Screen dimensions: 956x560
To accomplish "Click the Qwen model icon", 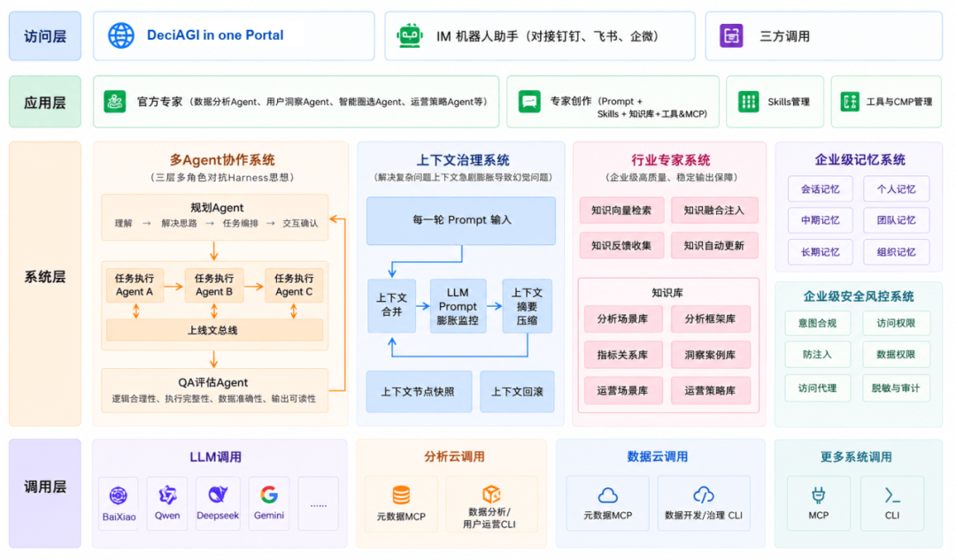I will click(167, 495).
